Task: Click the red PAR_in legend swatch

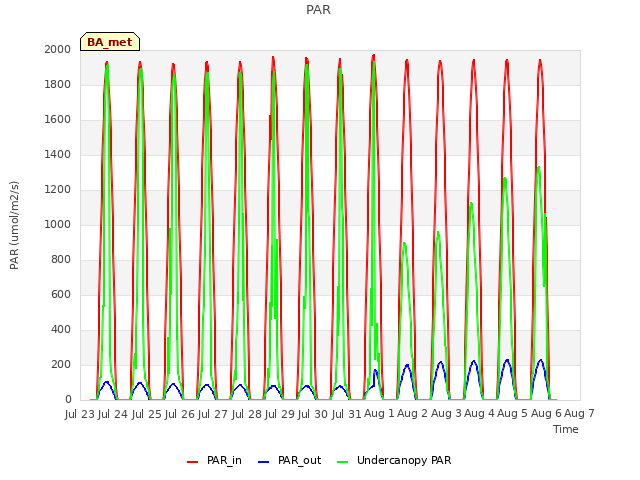Action: tap(192, 462)
